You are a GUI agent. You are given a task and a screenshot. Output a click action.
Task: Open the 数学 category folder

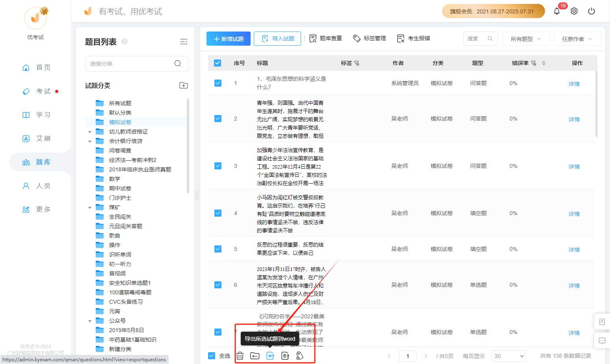tap(114, 179)
